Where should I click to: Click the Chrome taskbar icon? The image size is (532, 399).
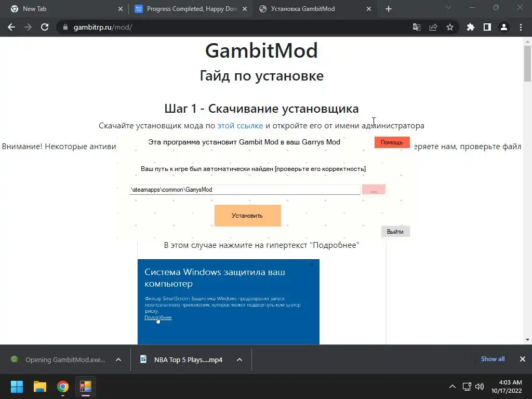click(63, 387)
